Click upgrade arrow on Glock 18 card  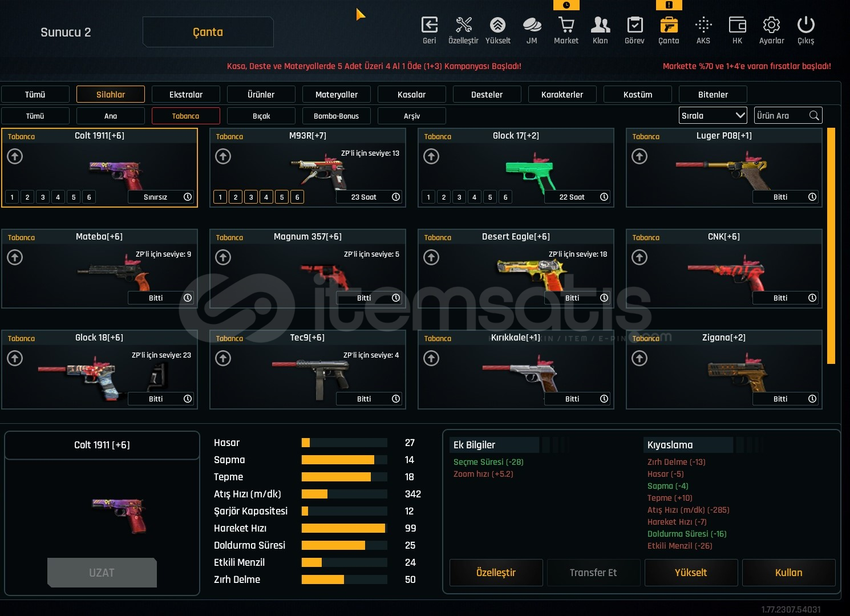(15, 358)
